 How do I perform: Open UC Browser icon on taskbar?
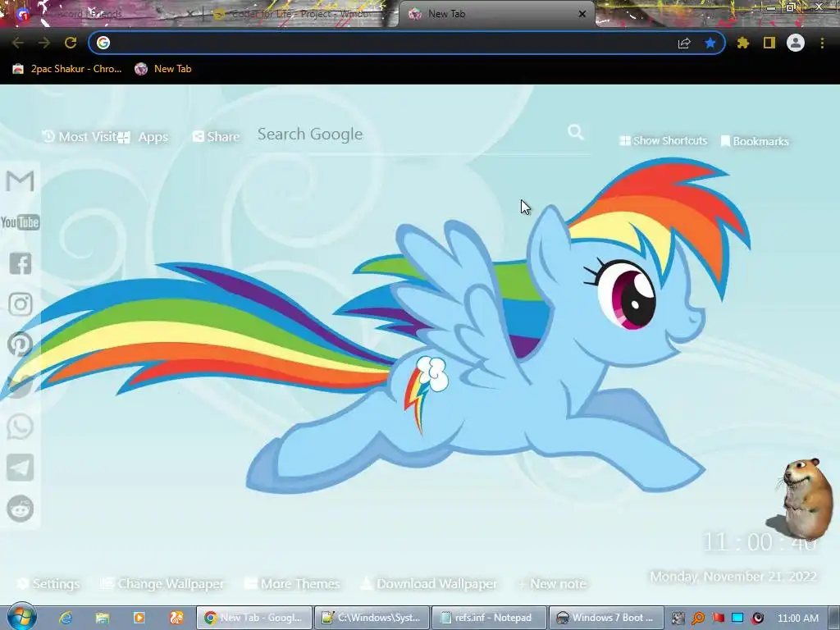point(176,618)
